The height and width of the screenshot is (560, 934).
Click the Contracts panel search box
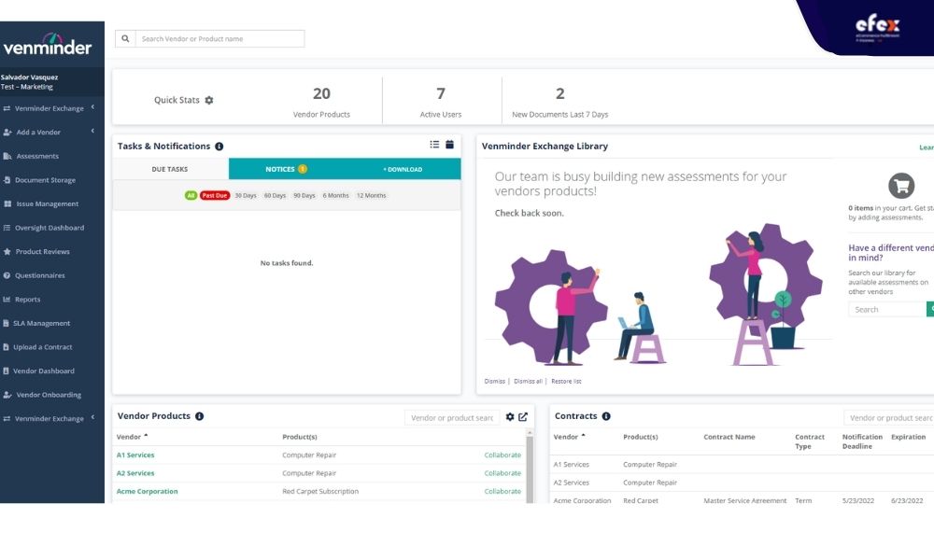[x=889, y=418]
